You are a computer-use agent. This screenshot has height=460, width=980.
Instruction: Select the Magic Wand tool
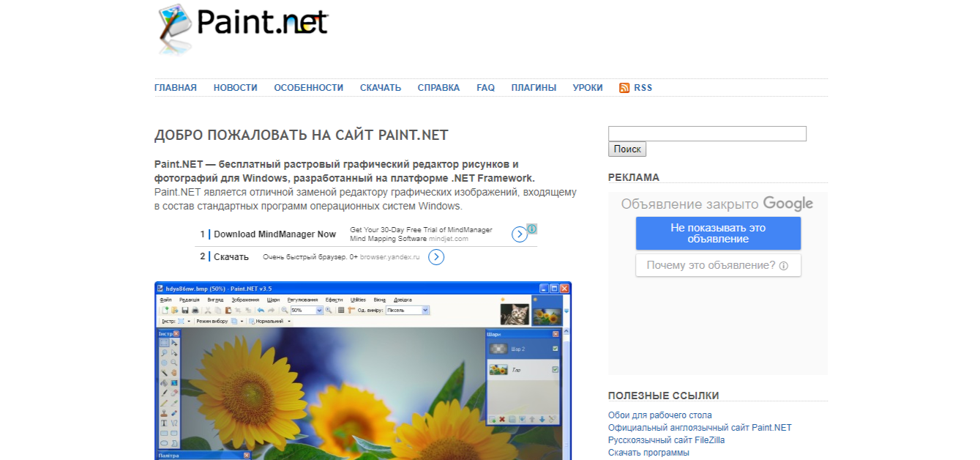(x=162, y=371)
